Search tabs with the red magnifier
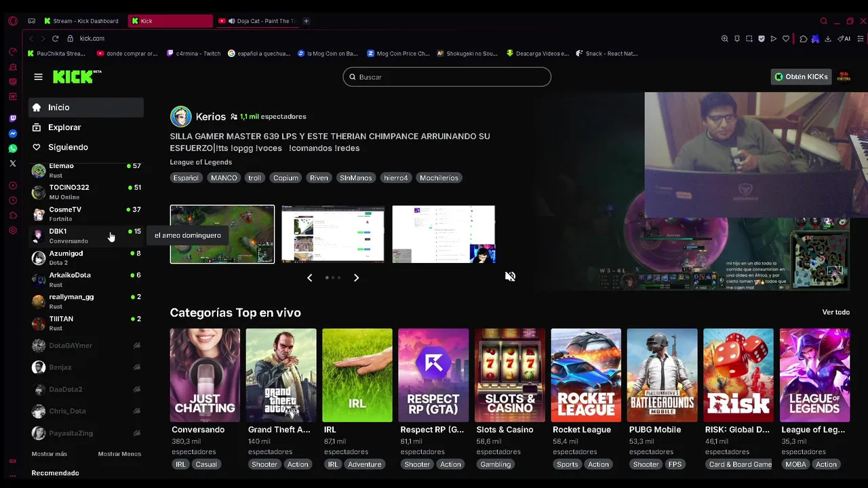The image size is (868, 488). point(824,21)
